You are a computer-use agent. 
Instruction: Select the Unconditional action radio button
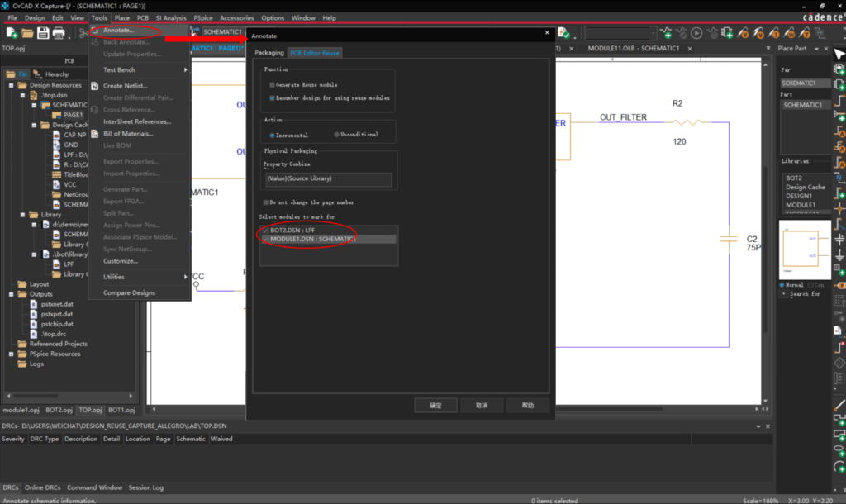coord(337,135)
